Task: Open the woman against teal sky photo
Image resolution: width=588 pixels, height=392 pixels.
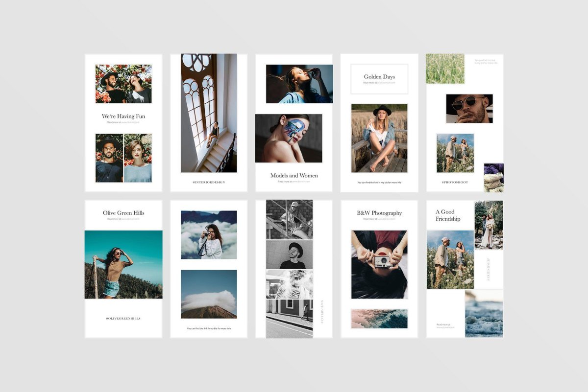Action: click(123, 264)
